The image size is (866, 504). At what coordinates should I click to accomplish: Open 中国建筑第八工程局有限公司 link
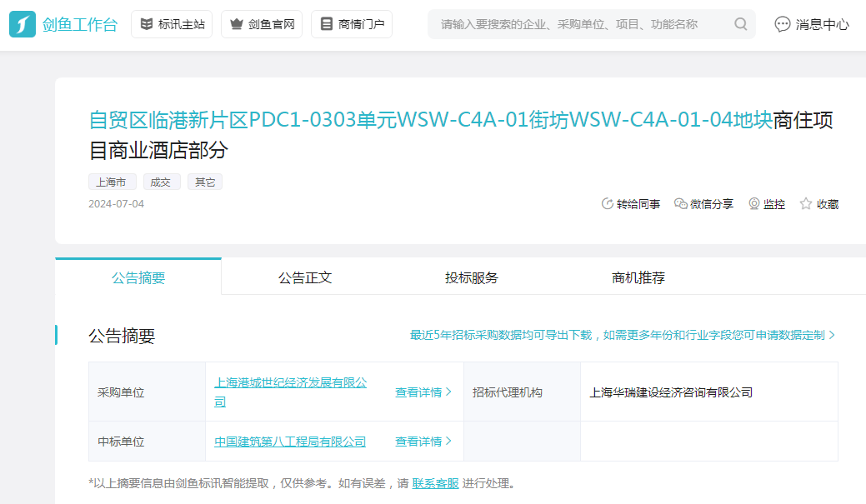(291, 442)
